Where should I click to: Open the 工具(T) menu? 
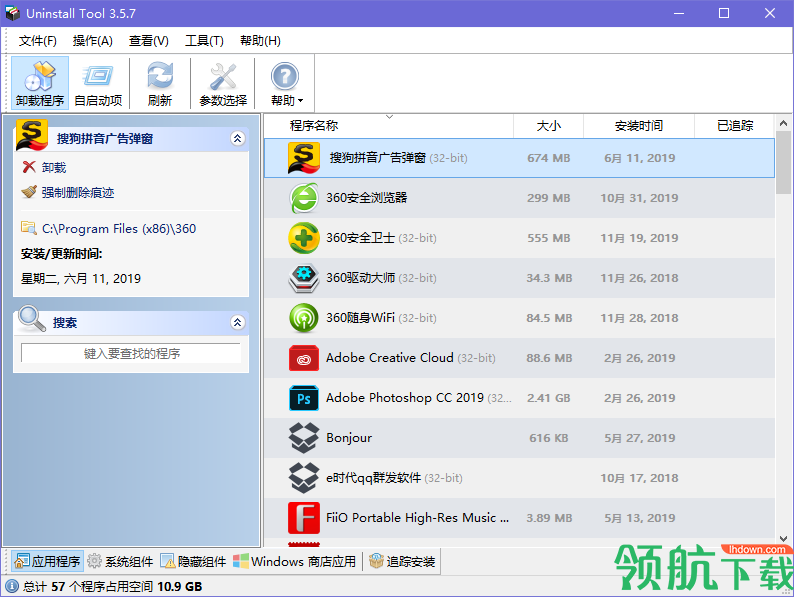click(204, 41)
